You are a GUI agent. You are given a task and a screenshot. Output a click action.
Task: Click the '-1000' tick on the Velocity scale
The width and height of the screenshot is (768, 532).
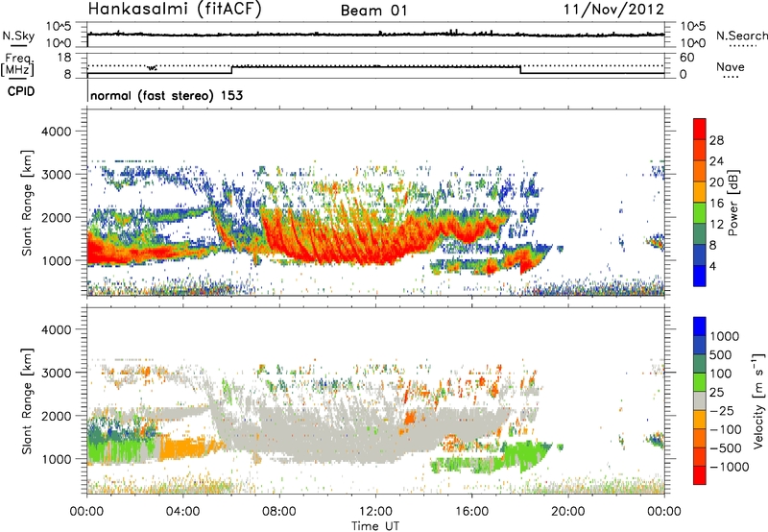tap(729, 467)
